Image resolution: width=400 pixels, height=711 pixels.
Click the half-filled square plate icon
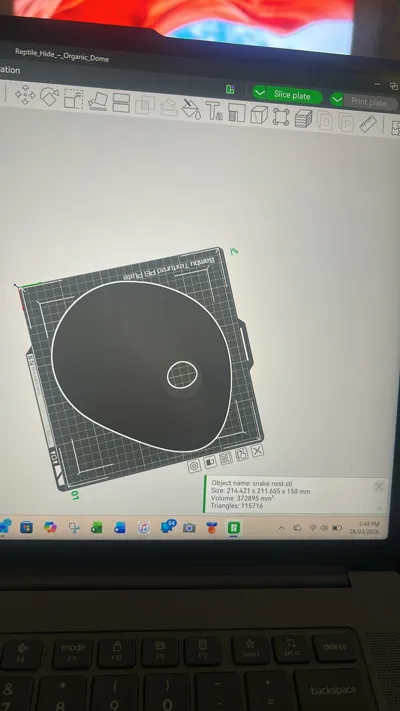click(x=210, y=462)
